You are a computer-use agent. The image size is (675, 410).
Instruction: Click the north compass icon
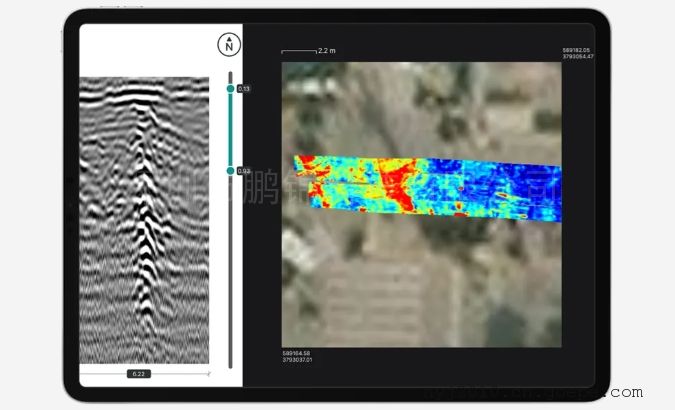click(x=229, y=44)
